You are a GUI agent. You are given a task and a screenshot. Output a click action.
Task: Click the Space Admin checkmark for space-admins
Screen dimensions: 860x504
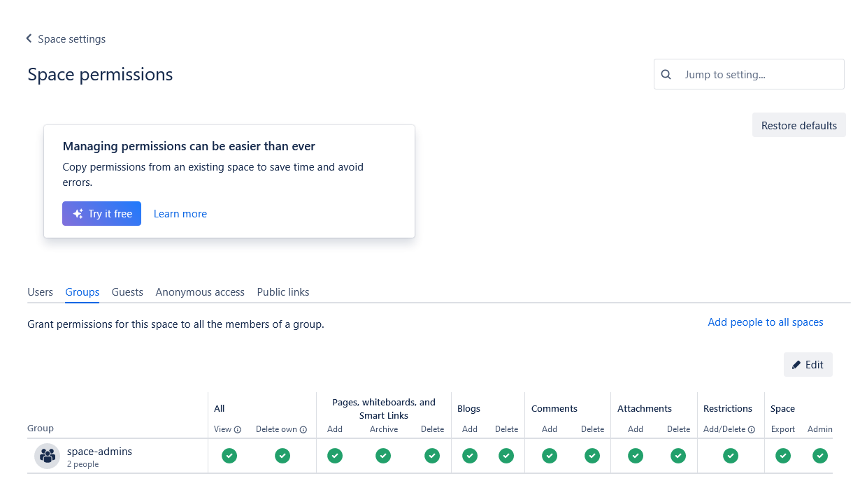point(820,456)
